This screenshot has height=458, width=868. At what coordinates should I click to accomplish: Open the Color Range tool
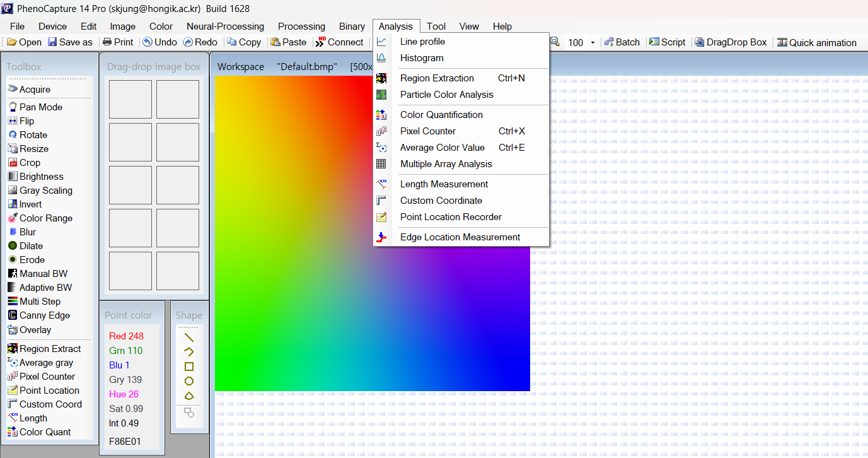[x=40, y=218]
